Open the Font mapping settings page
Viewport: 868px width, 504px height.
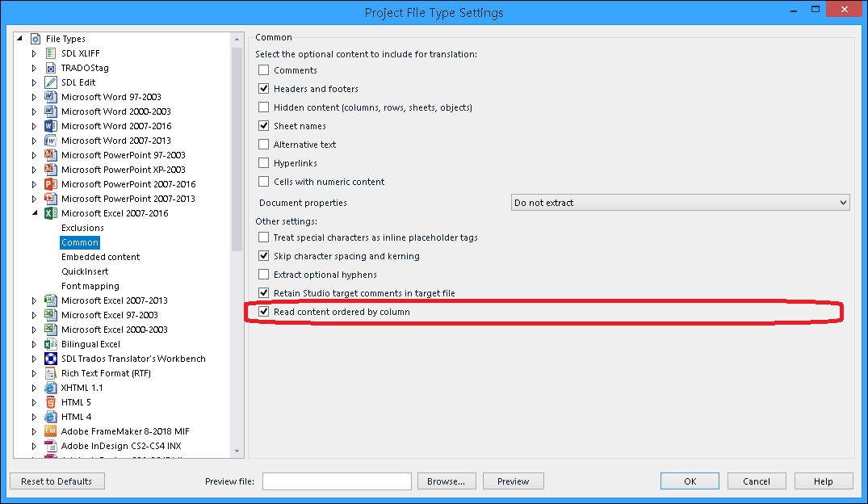(90, 286)
